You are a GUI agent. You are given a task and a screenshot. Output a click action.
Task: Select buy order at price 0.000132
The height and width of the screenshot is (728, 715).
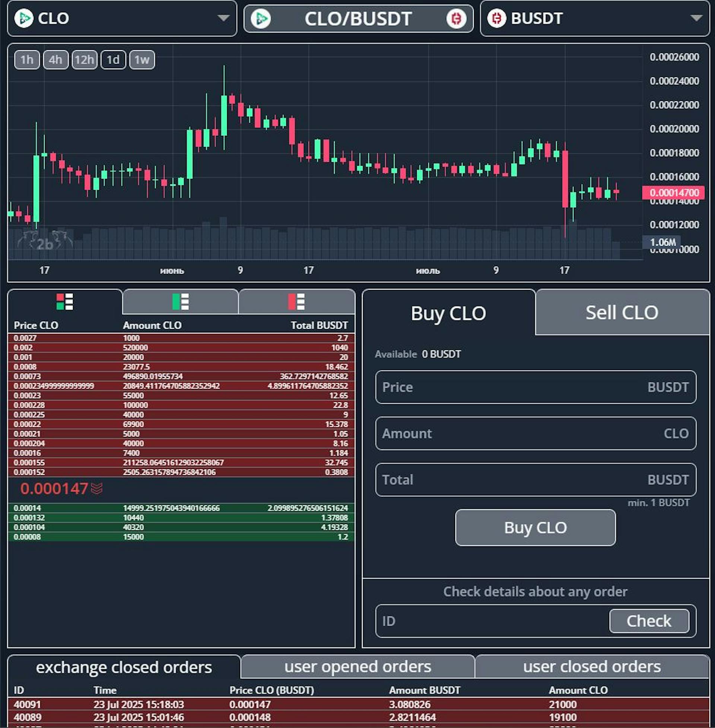181,517
